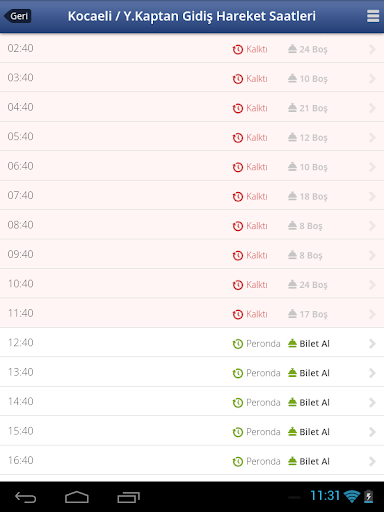
Task: Tap the Wi-Fi status icon
Action: point(352,497)
